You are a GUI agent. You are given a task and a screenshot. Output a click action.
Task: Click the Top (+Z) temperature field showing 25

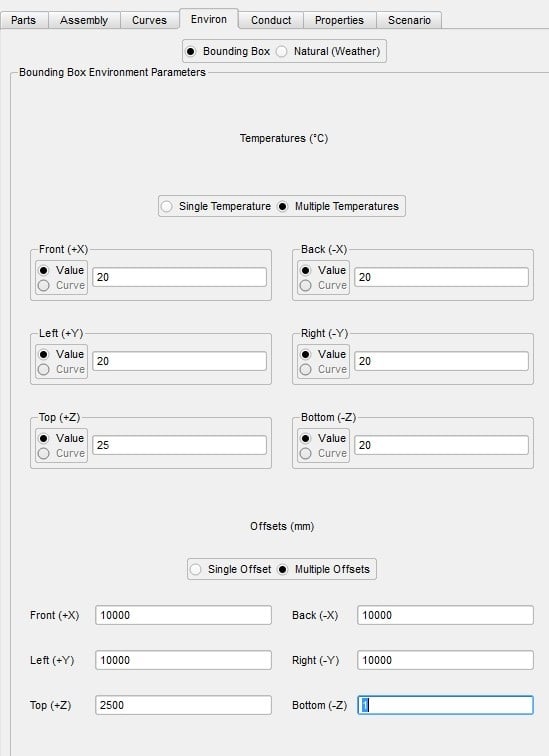pyautogui.click(x=179, y=445)
